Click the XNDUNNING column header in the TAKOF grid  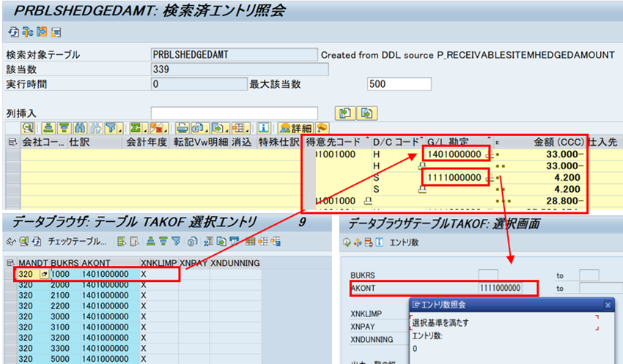(x=235, y=263)
